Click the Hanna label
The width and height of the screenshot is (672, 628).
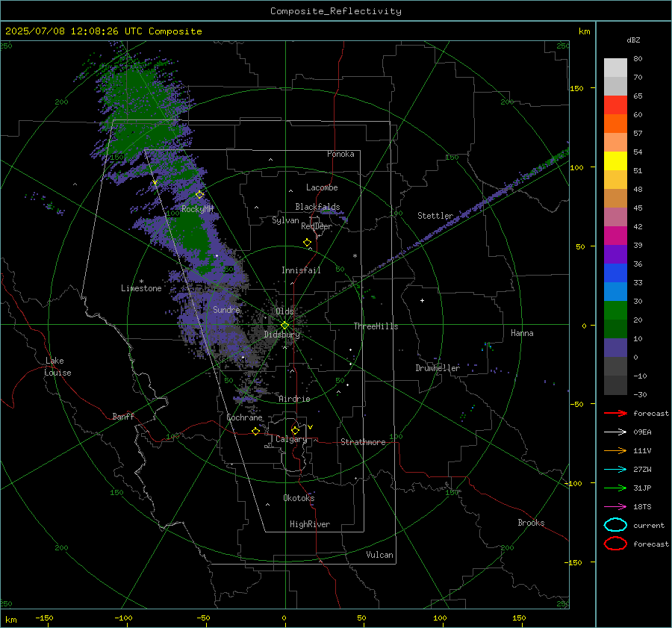point(522,333)
